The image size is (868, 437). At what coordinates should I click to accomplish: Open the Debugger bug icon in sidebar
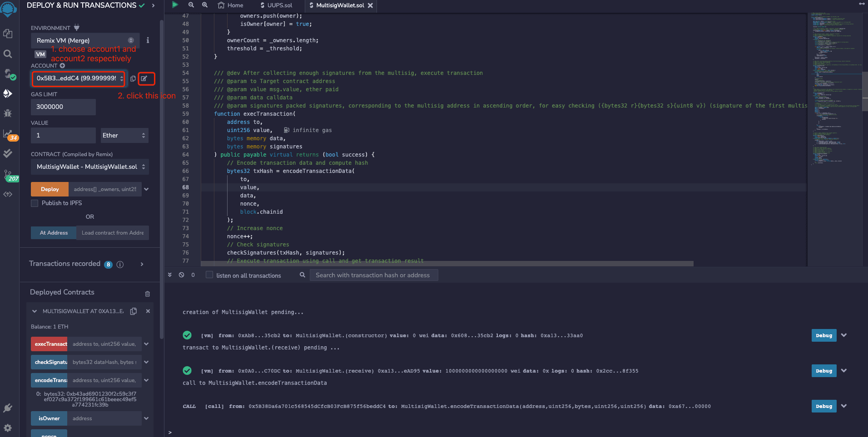[x=8, y=113]
